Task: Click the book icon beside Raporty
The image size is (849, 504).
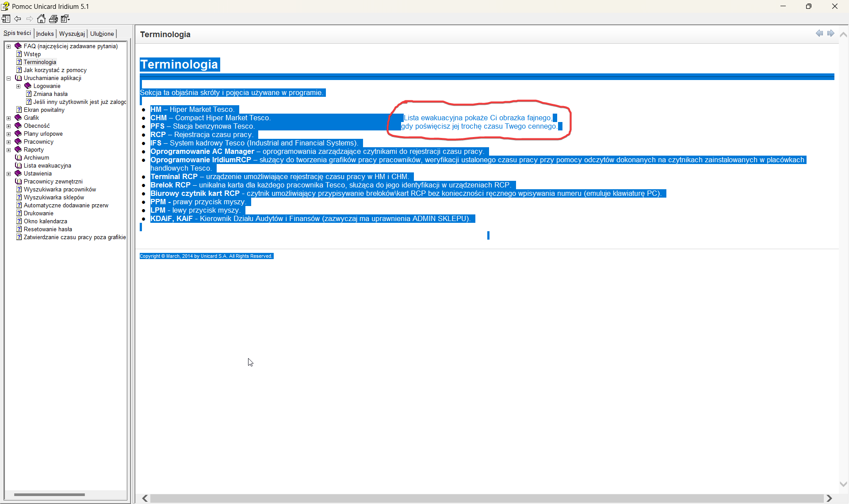Action: point(18,149)
